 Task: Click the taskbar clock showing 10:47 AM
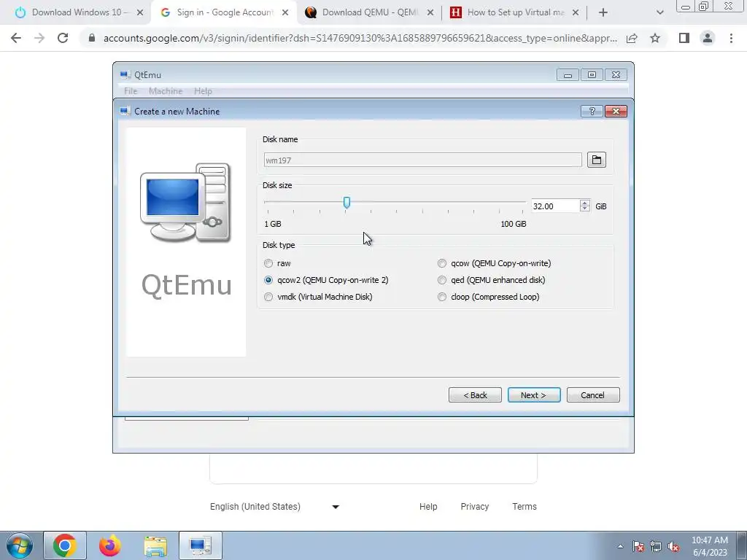(x=710, y=546)
